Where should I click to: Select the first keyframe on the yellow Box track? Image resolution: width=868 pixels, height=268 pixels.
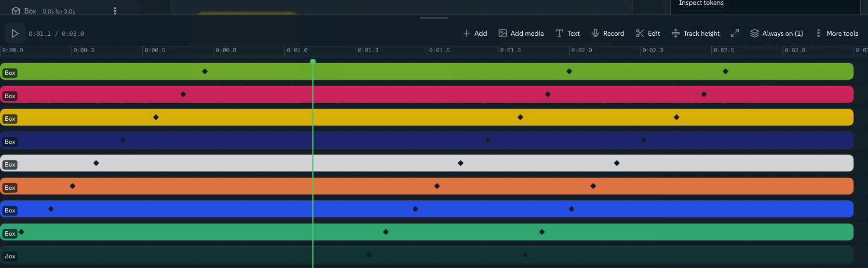tap(156, 117)
